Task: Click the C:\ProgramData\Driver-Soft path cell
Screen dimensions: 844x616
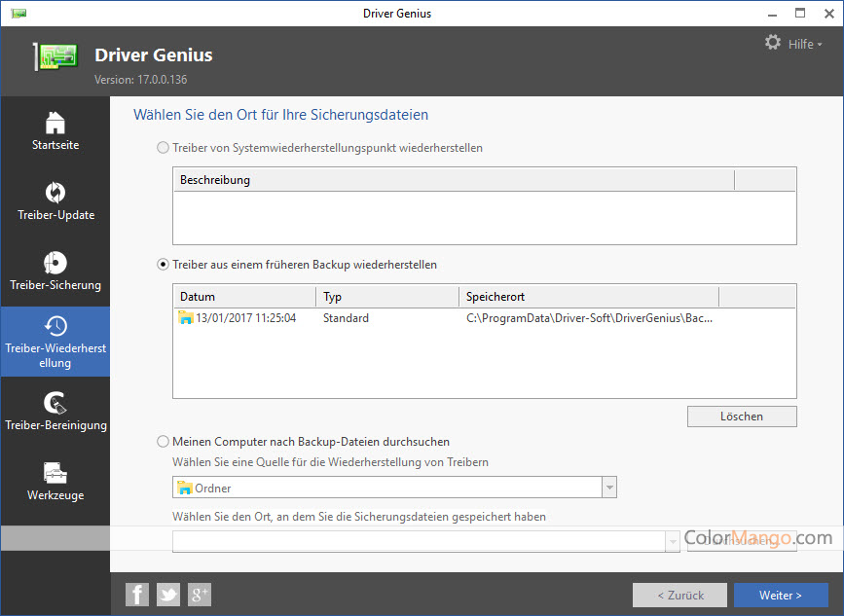Action: click(589, 318)
